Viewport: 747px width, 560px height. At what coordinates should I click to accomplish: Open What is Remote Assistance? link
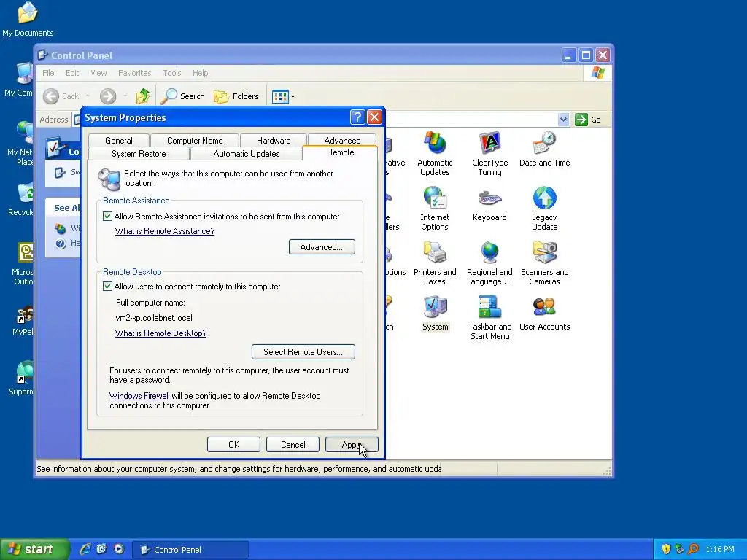click(165, 231)
